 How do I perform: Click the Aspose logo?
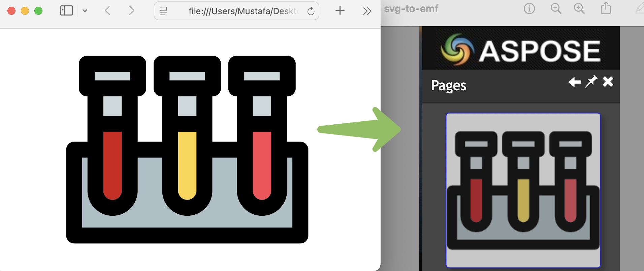tap(521, 50)
